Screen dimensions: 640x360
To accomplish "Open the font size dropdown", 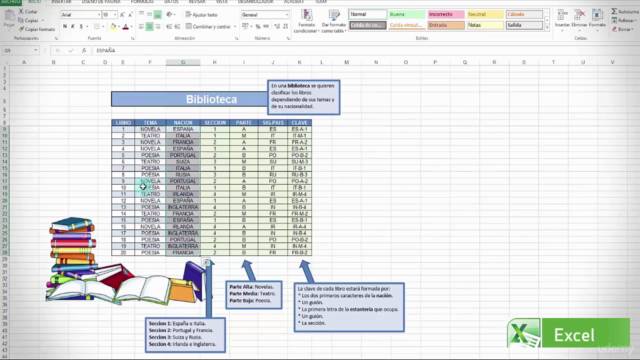I will 115,15.
